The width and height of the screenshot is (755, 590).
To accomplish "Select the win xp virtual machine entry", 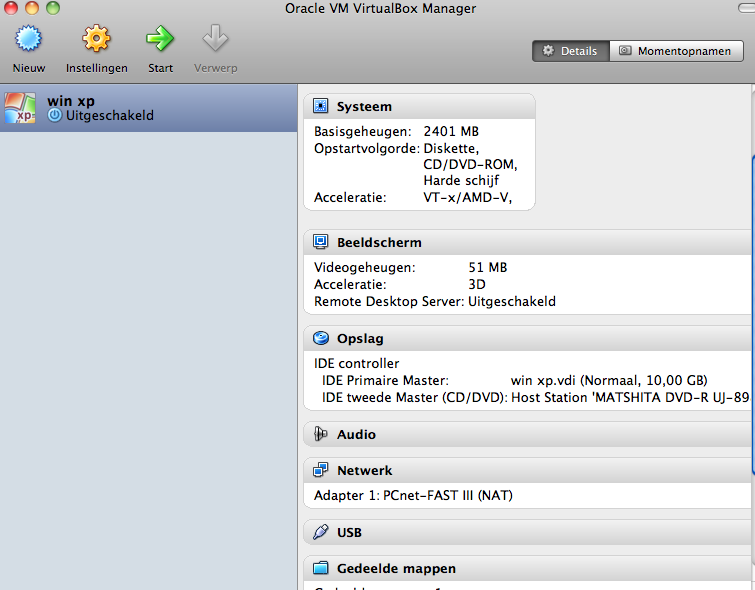I will [x=149, y=108].
